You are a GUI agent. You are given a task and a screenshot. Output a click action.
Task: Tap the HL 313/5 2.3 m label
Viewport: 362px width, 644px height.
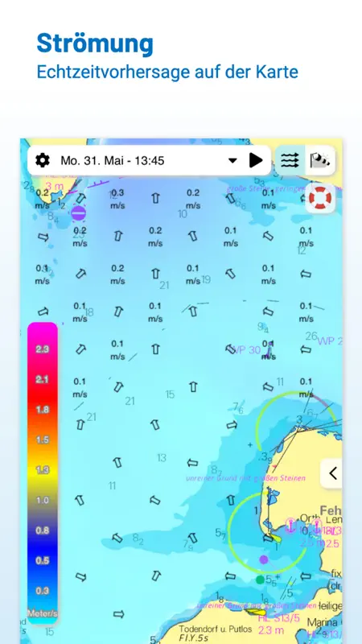[x=279, y=623]
